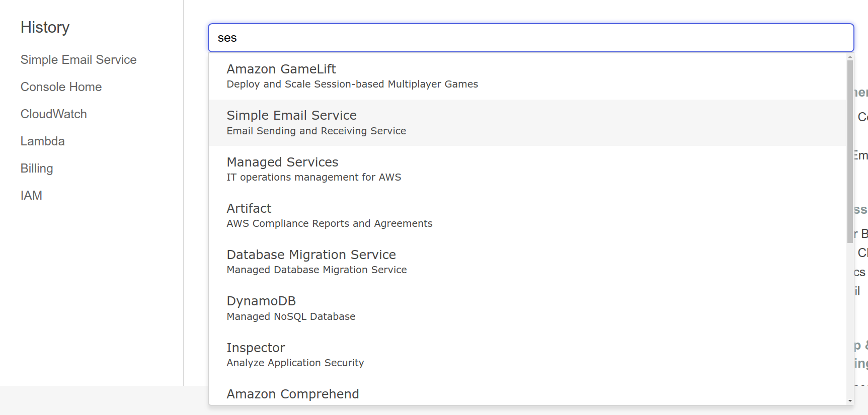Open DynamoDB from search suggestions

tap(261, 301)
